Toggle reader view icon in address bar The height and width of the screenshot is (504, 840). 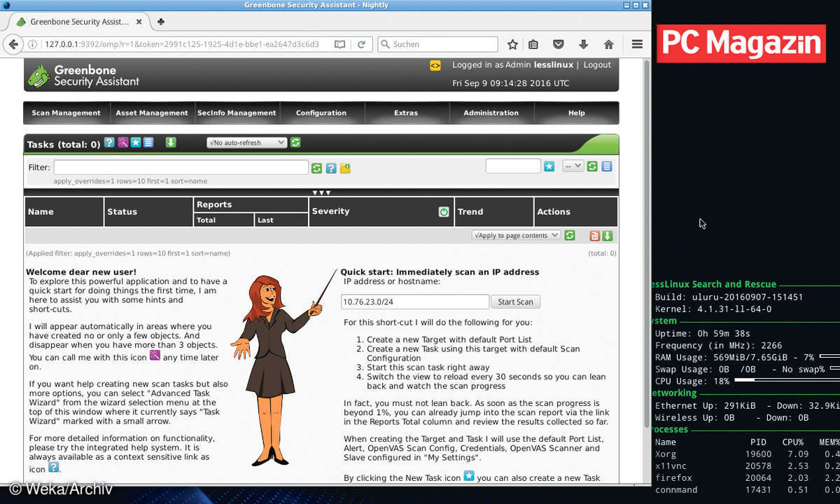click(339, 44)
